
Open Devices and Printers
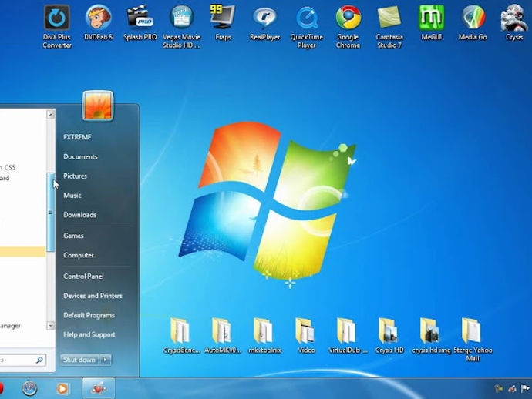tap(93, 296)
